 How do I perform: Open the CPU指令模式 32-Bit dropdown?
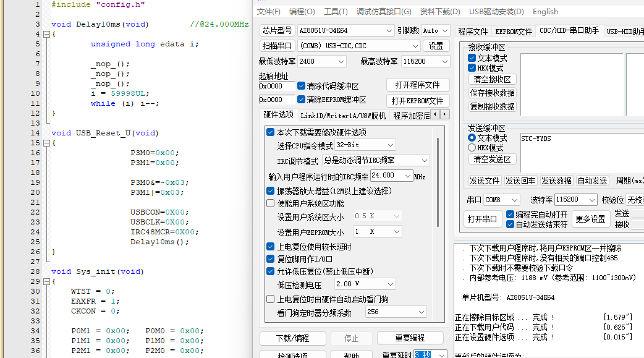tap(365, 145)
